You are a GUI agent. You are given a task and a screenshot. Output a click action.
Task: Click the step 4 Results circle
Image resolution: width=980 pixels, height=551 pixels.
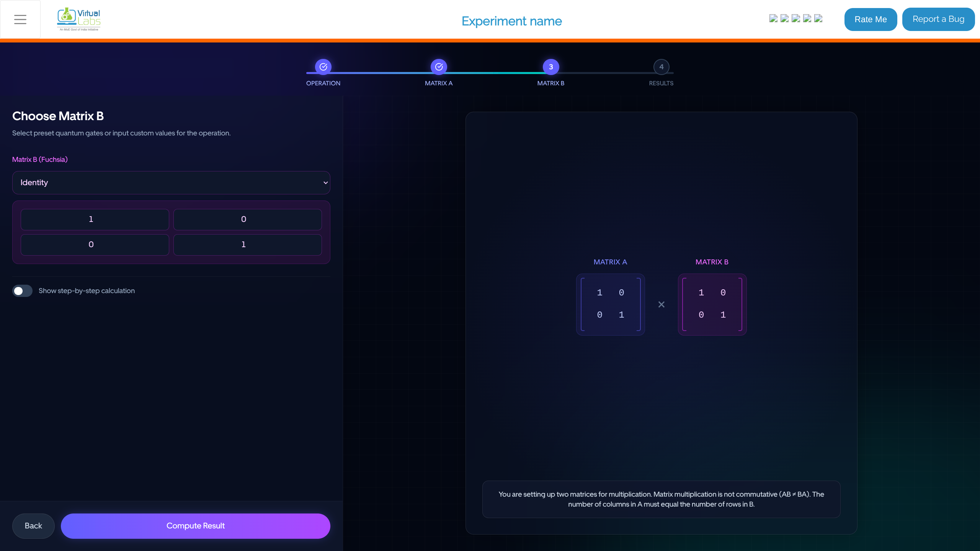click(661, 67)
